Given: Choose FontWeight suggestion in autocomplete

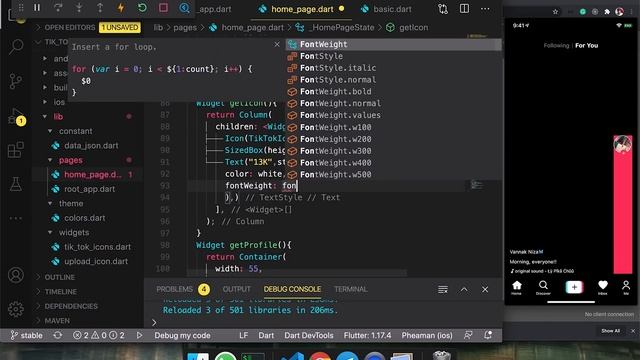Looking at the screenshot, I should tap(393, 44).
